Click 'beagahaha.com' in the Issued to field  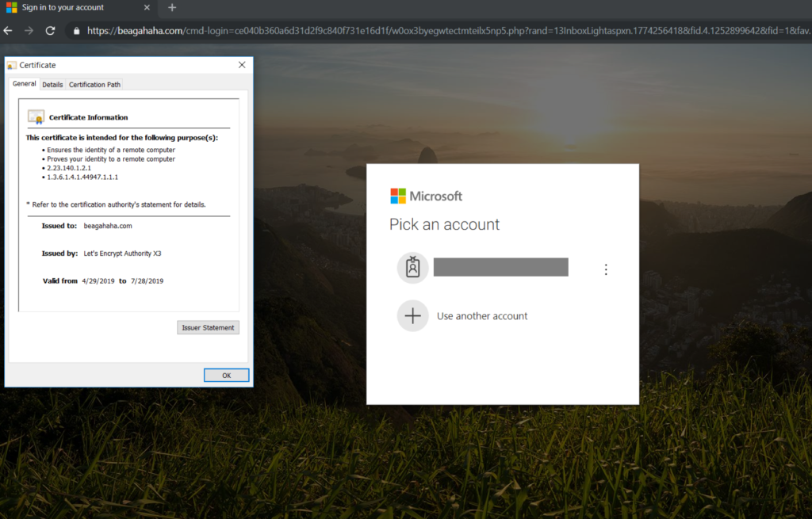point(108,226)
